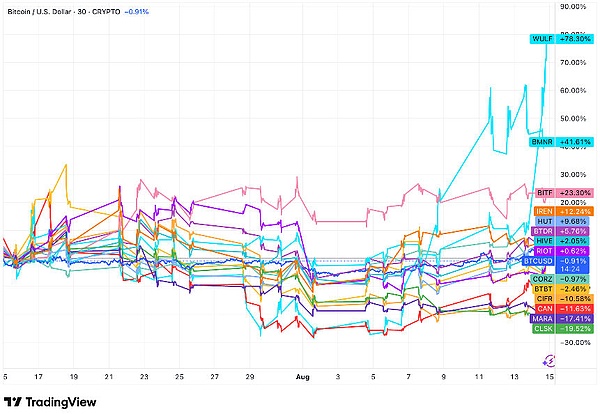Click the -10.58% value label
The height and width of the screenshot is (414, 600).
pos(575,299)
